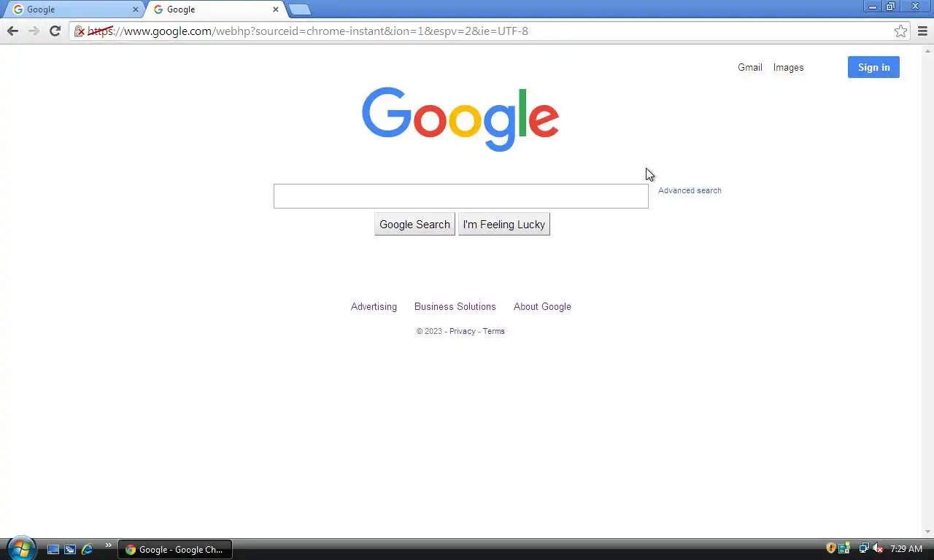Switch to the first Google tab
The width and height of the screenshot is (934, 560).
click(x=73, y=9)
